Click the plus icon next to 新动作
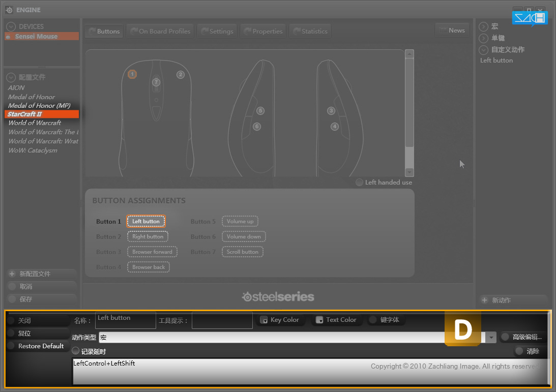556x392 pixels. tap(484, 300)
